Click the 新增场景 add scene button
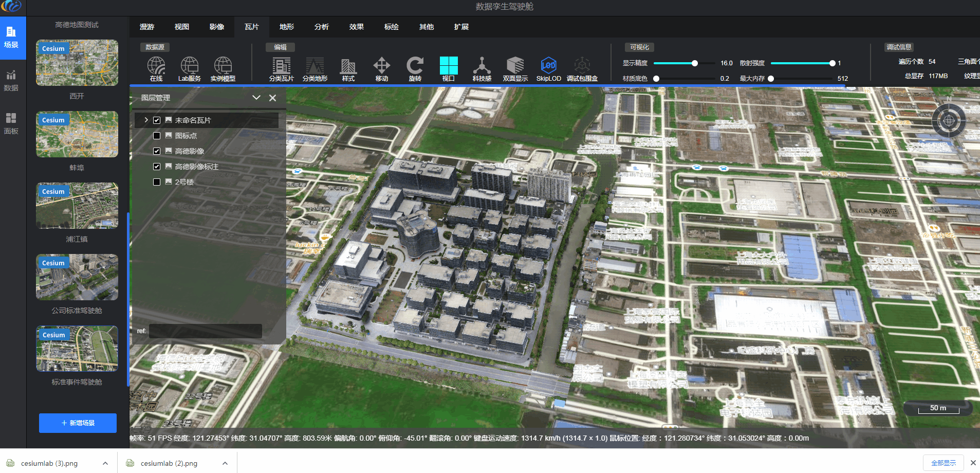Screen dimensions: 980x473 pyautogui.click(x=78, y=423)
